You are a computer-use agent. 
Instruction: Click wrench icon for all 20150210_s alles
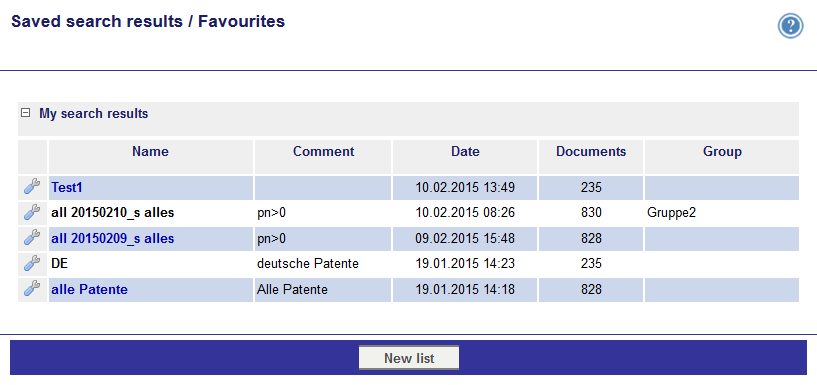(32, 212)
